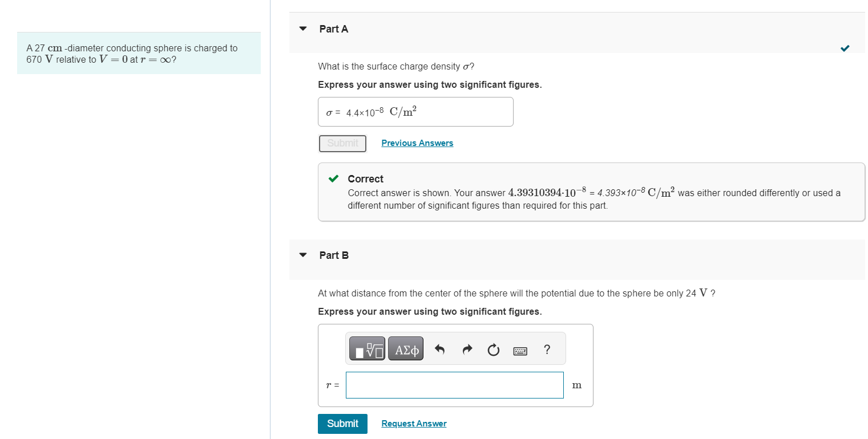Submit the Part B answer

click(x=342, y=424)
